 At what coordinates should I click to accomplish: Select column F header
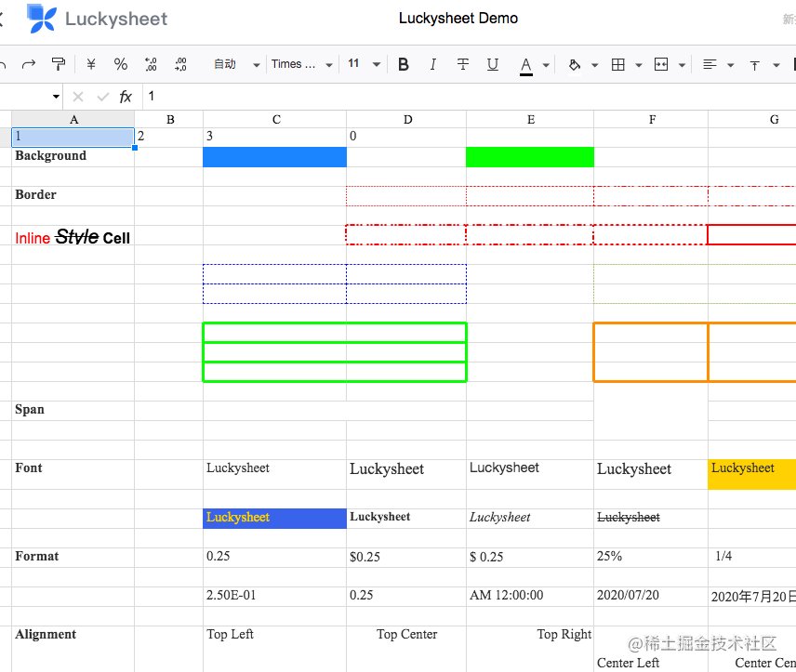[651, 120]
